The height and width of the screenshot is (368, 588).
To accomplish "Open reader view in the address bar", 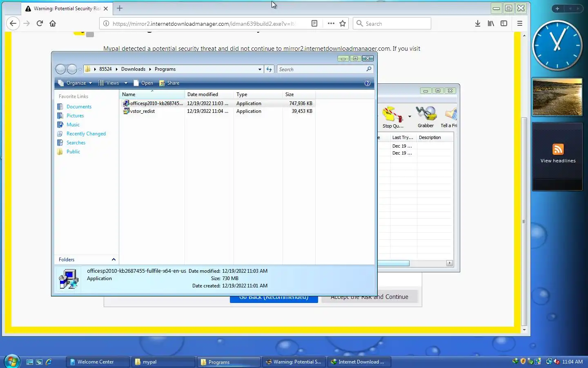I will point(314,23).
